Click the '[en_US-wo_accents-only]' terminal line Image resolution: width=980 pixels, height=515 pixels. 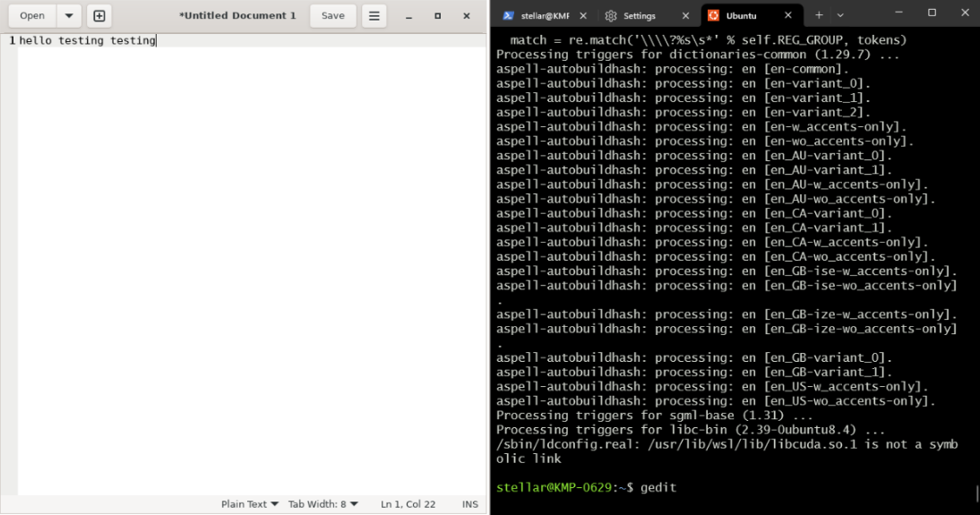tap(717, 401)
